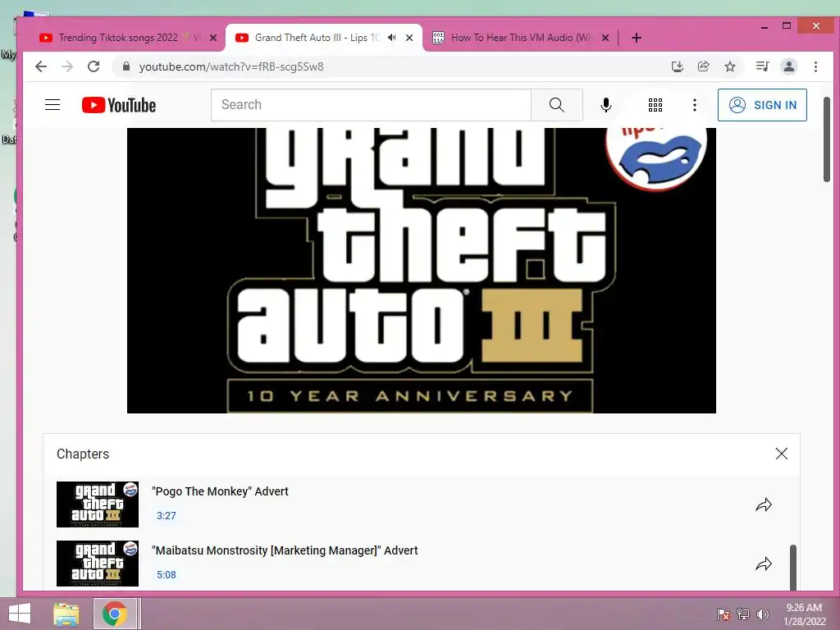The image size is (840, 630).
Task: Search with your voice microphone
Action: [x=606, y=105]
